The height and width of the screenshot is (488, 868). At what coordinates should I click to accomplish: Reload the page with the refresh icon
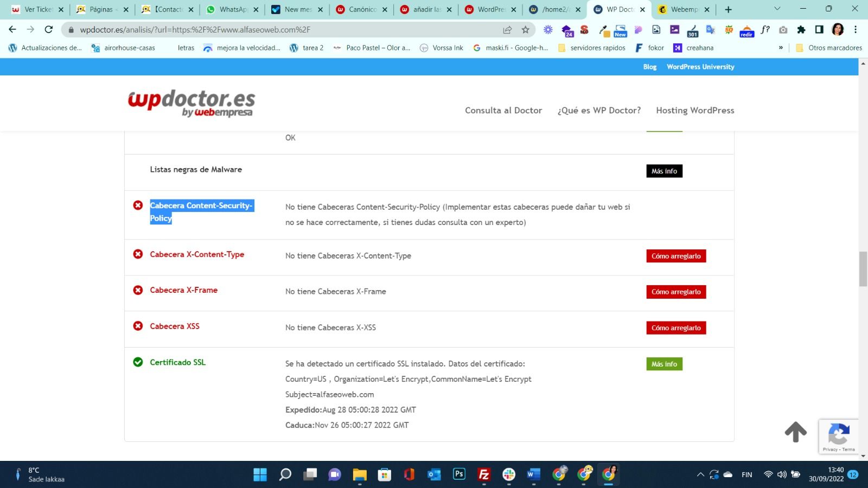[x=49, y=29]
